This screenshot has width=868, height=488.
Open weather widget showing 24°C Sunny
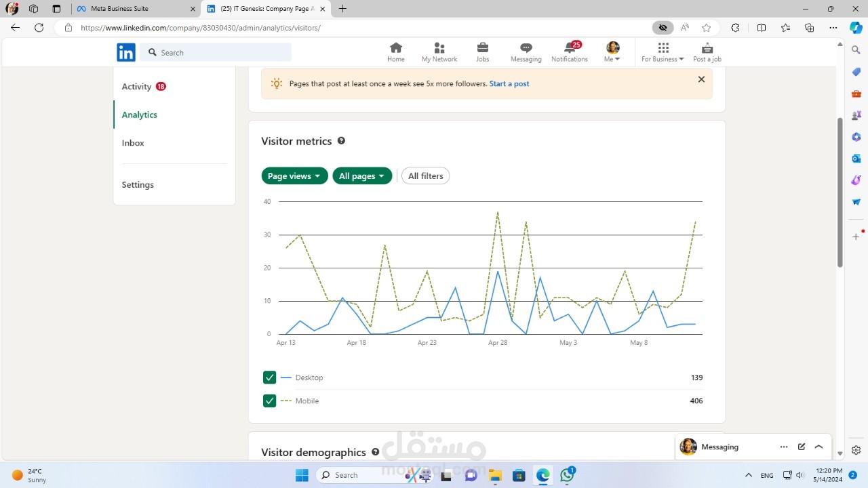[29, 475]
